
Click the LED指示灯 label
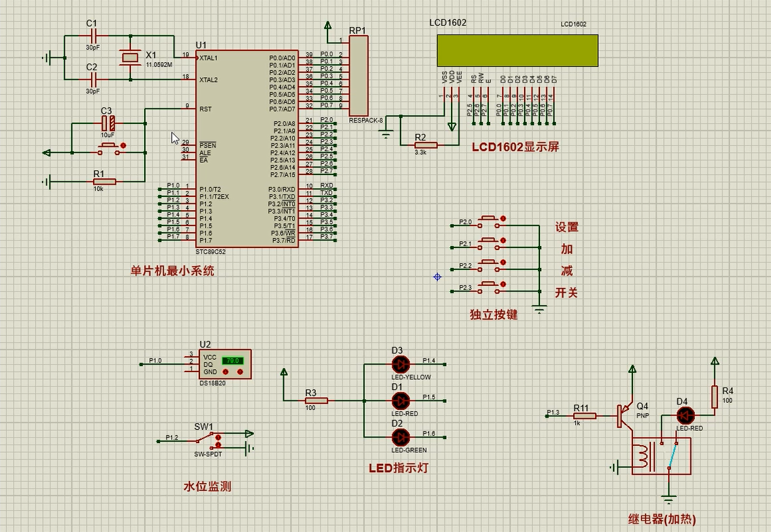click(x=399, y=468)
